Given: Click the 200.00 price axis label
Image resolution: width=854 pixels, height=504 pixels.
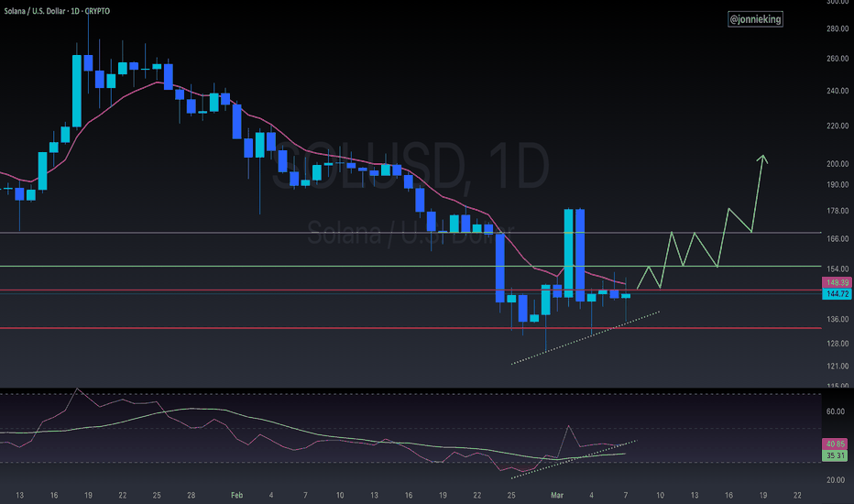Looking at the screenshot, I should click(838, 163).
